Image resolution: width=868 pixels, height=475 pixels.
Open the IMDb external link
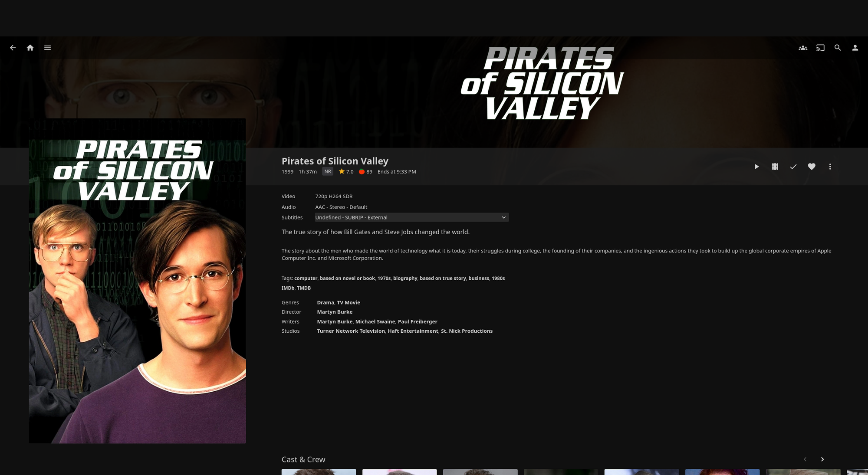pyautogui.click(x=288, y=288)
